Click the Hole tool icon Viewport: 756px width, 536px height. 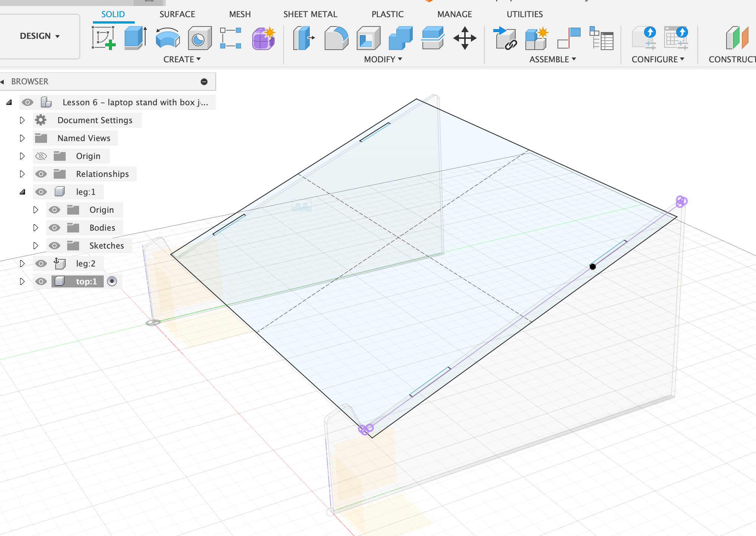pos(199,38)
